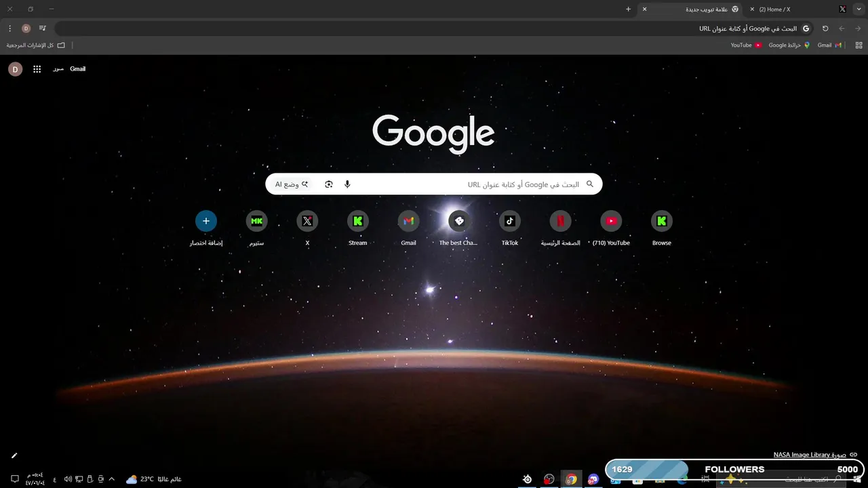This screenshot has height=488, width=868.
Task: Focus the Chrome address bar
Action: [x=434, y=28]
